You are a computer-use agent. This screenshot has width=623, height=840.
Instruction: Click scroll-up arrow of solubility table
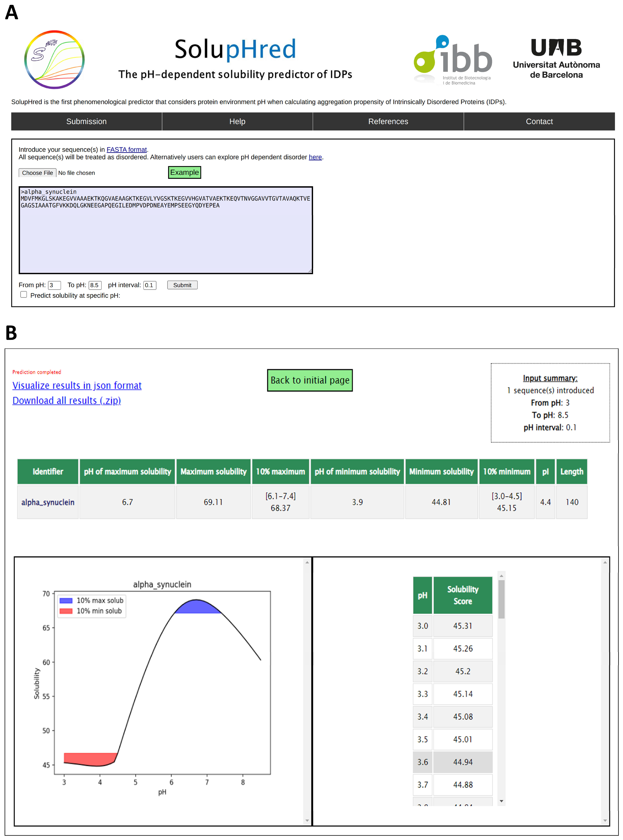501,576
